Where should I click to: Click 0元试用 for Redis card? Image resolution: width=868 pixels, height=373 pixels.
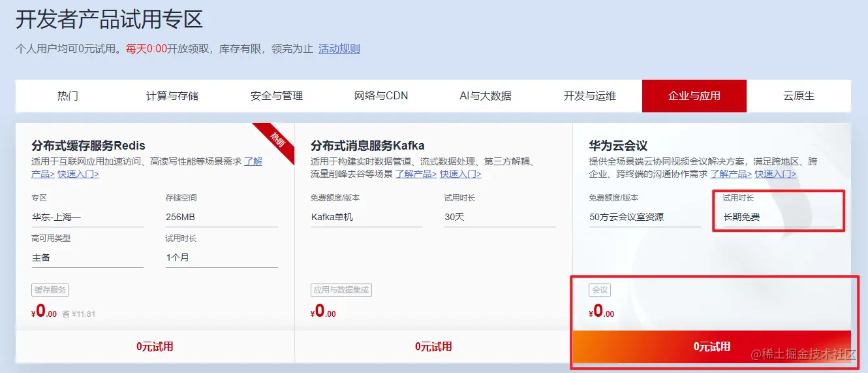click(155, 347)
